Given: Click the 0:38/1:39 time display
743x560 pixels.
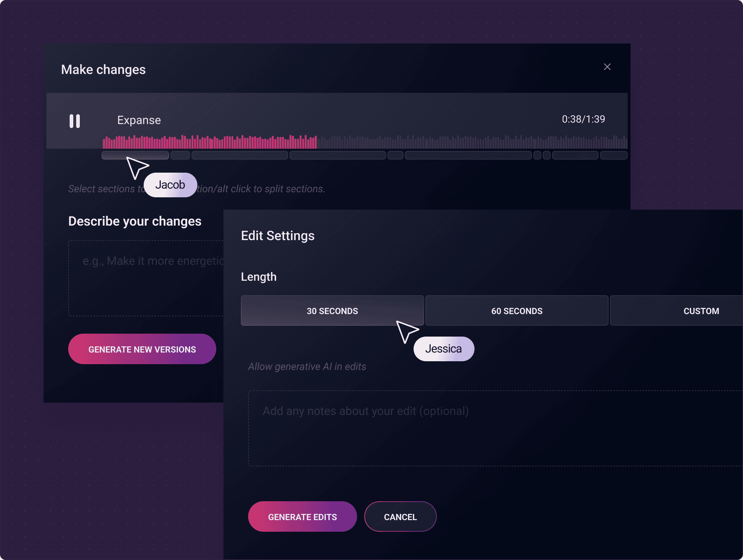Looking at the screenshot, I should click(x=583, y=119).
